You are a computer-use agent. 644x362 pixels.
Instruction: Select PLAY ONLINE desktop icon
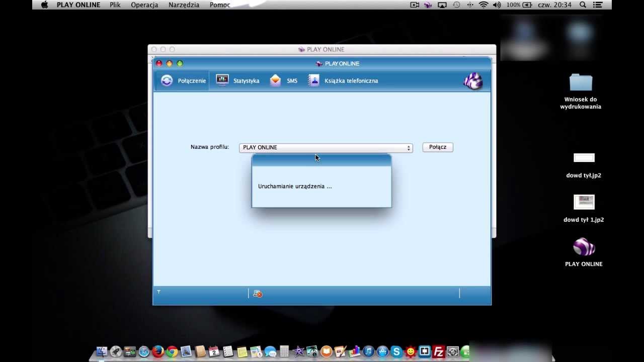(x=584, y=252)
